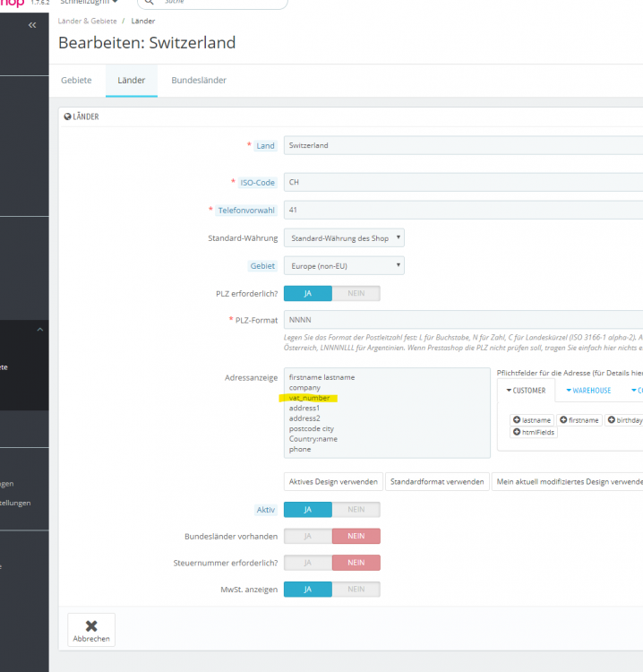
Task: Open the Schnellzugriff dropdown menu
Action: 90,3
